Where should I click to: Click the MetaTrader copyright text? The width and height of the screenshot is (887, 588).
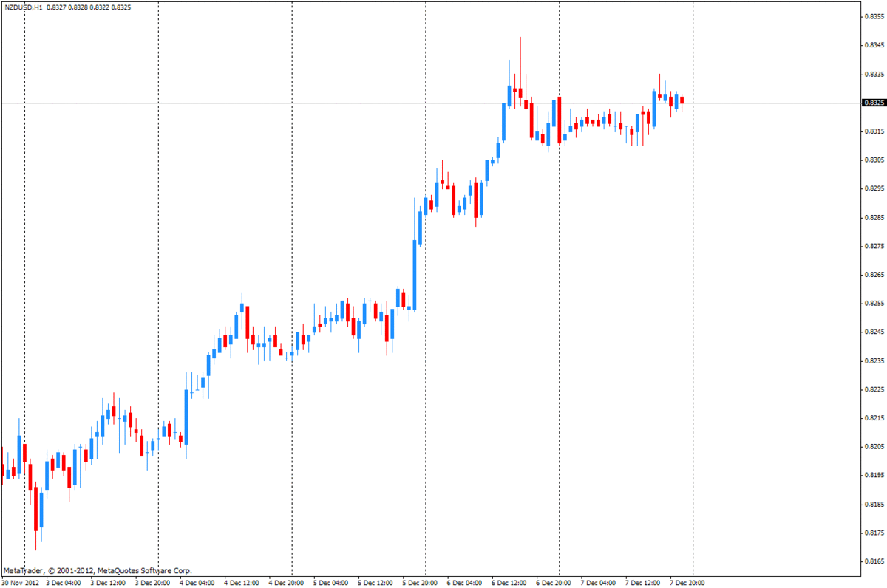click(97, 570)
